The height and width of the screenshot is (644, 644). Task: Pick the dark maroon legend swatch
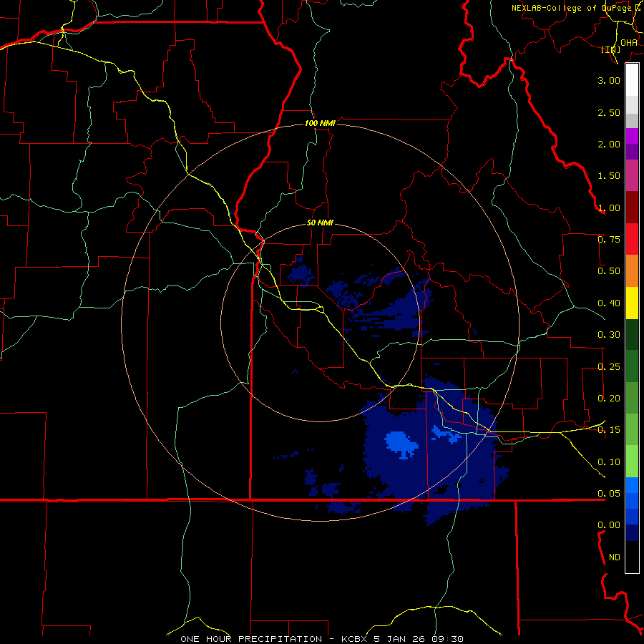point(632,208)
